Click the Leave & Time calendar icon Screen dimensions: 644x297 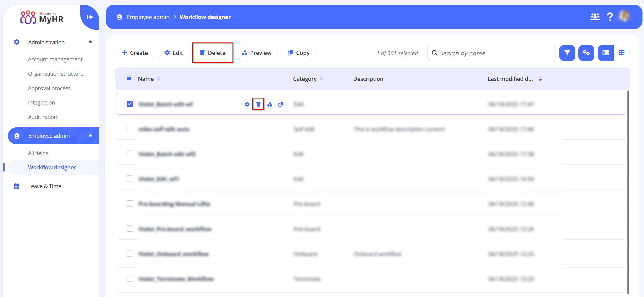tap(17, 186)
